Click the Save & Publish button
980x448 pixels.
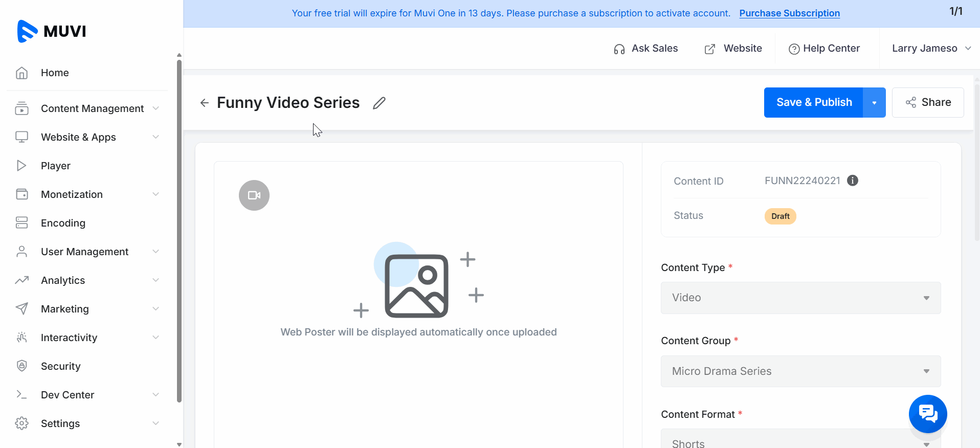click(814, 103)
